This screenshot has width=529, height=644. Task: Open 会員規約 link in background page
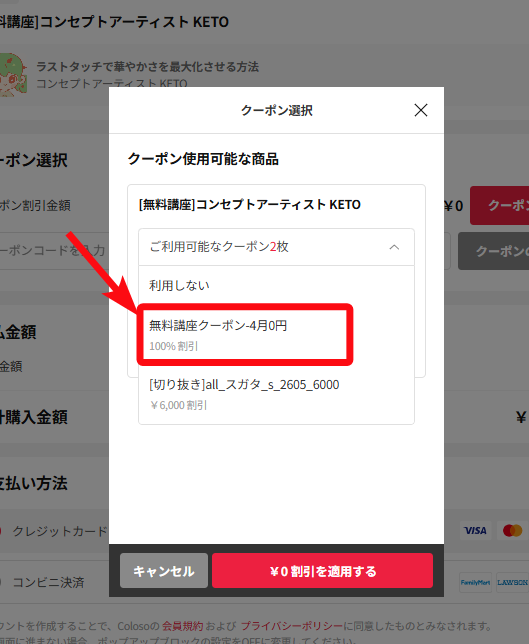click(182, 626)
